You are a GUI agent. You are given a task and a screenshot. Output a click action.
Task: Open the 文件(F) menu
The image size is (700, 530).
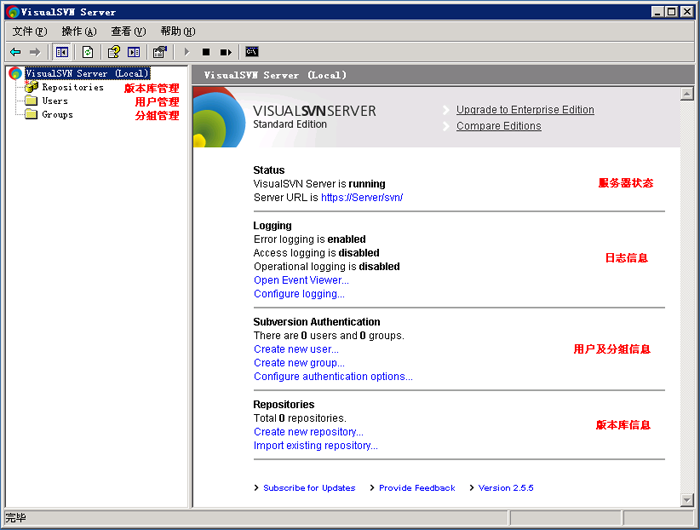click(29, 31)
